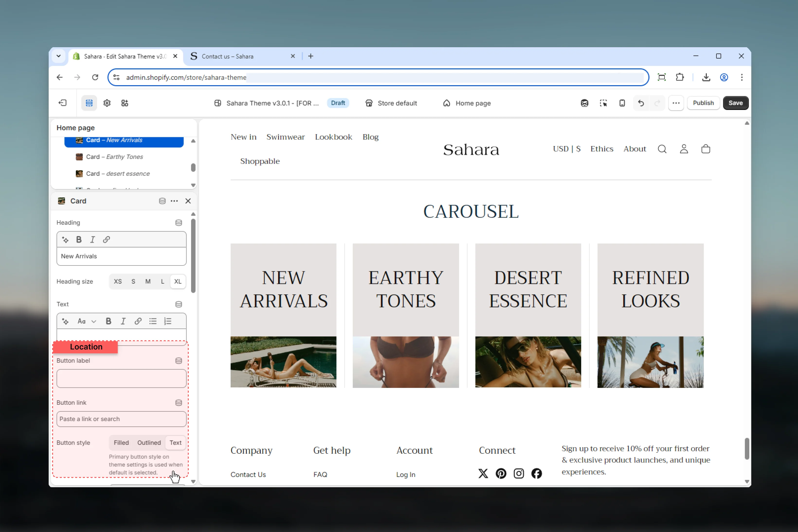798x532 pixels.
Task: Click the exit editor back icon
Action: pos(63,103)
